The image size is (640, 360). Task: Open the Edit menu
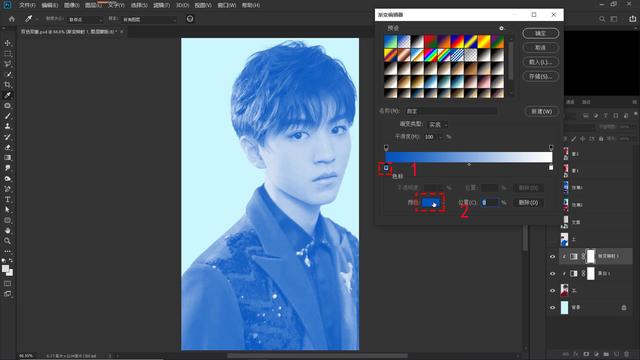click(x=49, y=5)
